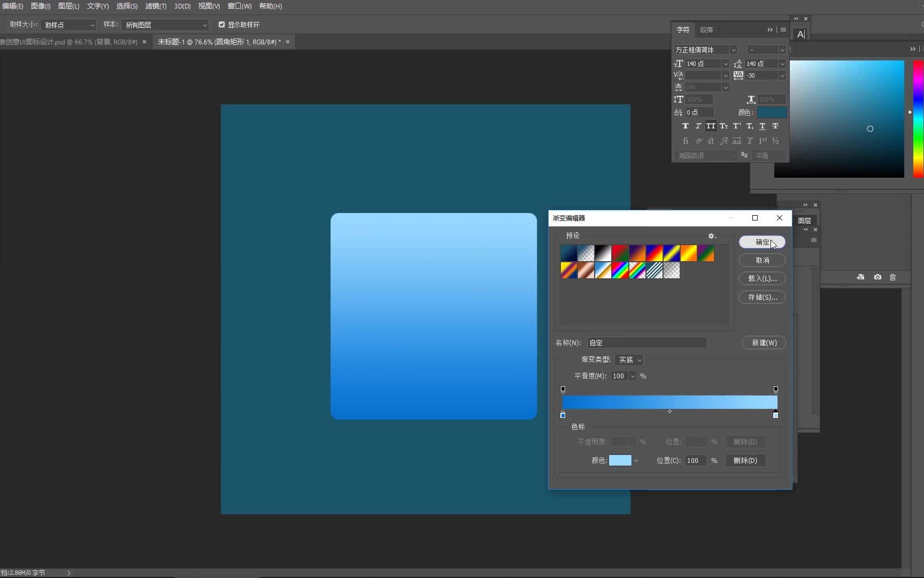Uncheck the 显示取样环 checkbox
The width and height of the screenshot is (924, 578).
(x=222, y=25)
